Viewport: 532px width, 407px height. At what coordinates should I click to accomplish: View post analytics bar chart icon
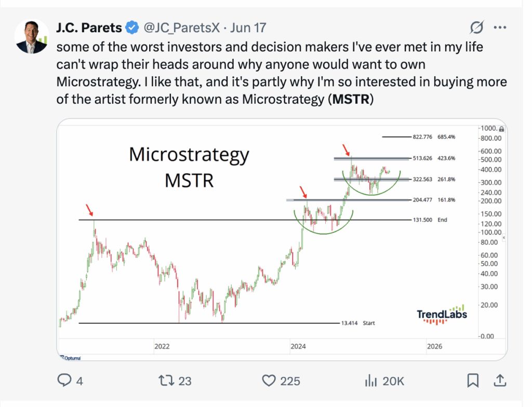371,381
